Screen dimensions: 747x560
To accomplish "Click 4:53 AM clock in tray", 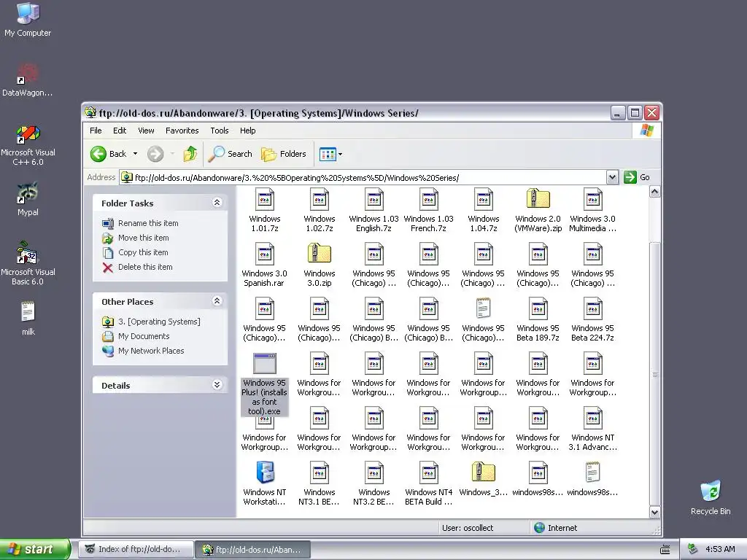I will point(720,549).
